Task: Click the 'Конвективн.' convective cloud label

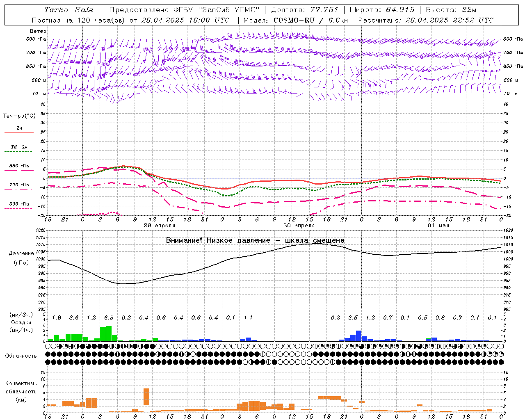Action: tap(21, 384)
